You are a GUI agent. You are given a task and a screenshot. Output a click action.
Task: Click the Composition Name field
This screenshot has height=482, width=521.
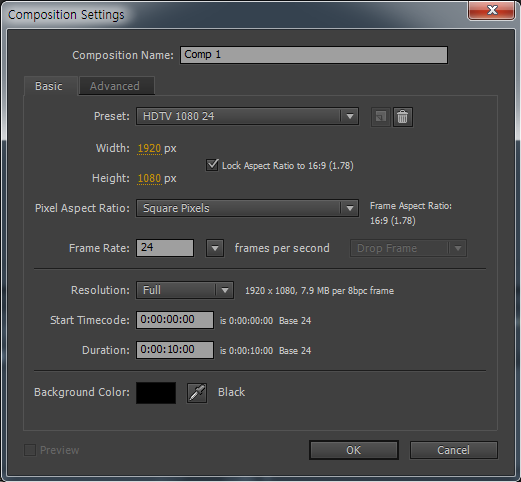click(314, 55)
